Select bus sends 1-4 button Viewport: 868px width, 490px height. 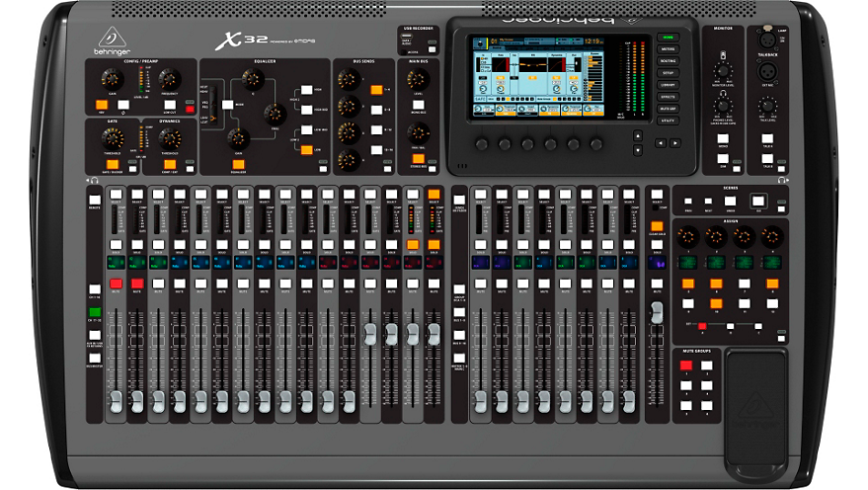tap(376, 90)
